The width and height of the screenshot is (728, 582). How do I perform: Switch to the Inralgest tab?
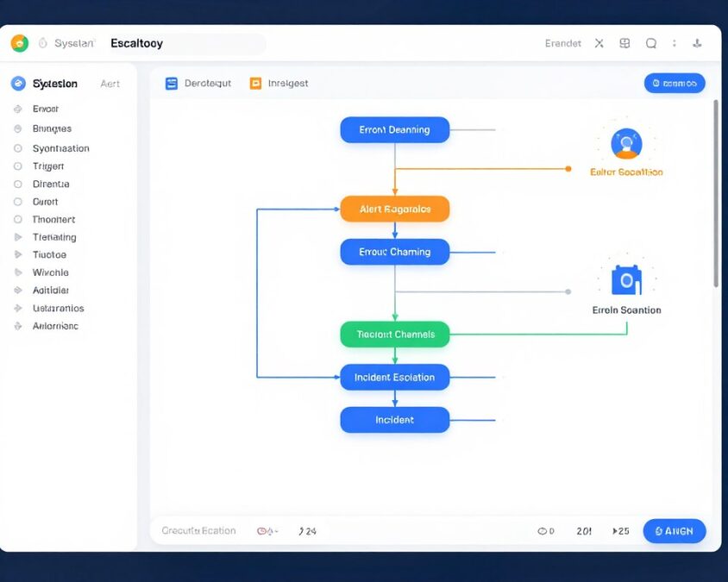tap(288, 83)
